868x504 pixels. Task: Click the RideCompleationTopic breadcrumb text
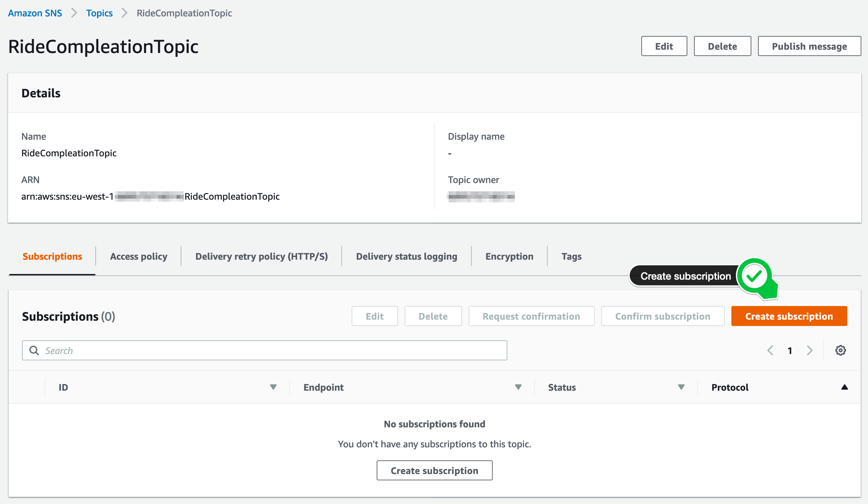184,13
